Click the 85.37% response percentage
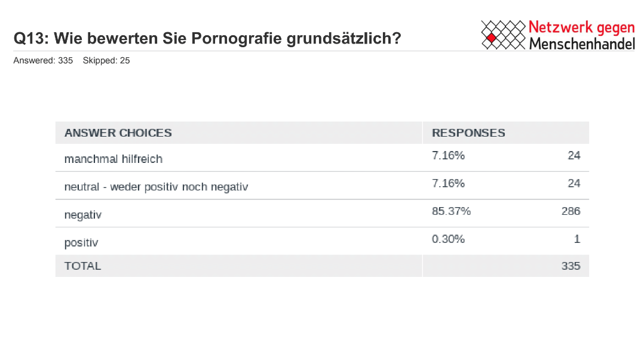Image resolution: width=644 pixels, height=339 pixels. pos(451,211)
